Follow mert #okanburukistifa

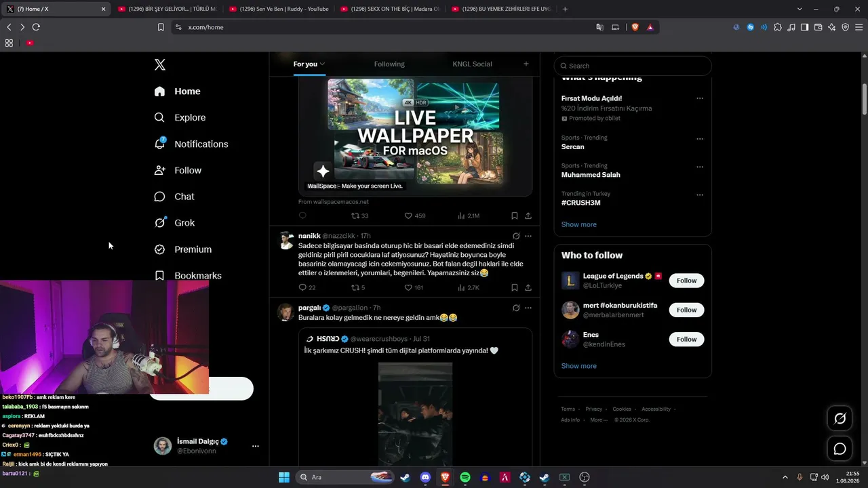(686, 310)
